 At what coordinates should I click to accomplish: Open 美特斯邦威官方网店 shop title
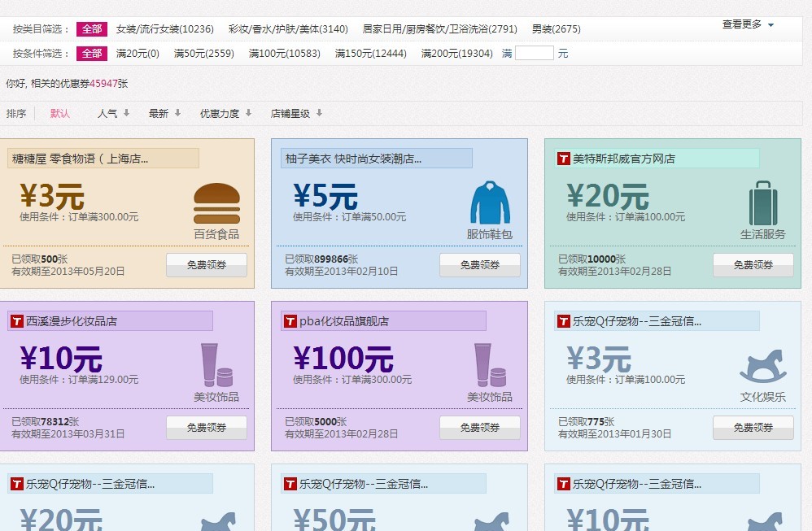pyautogui.click(x=623, y=159)
